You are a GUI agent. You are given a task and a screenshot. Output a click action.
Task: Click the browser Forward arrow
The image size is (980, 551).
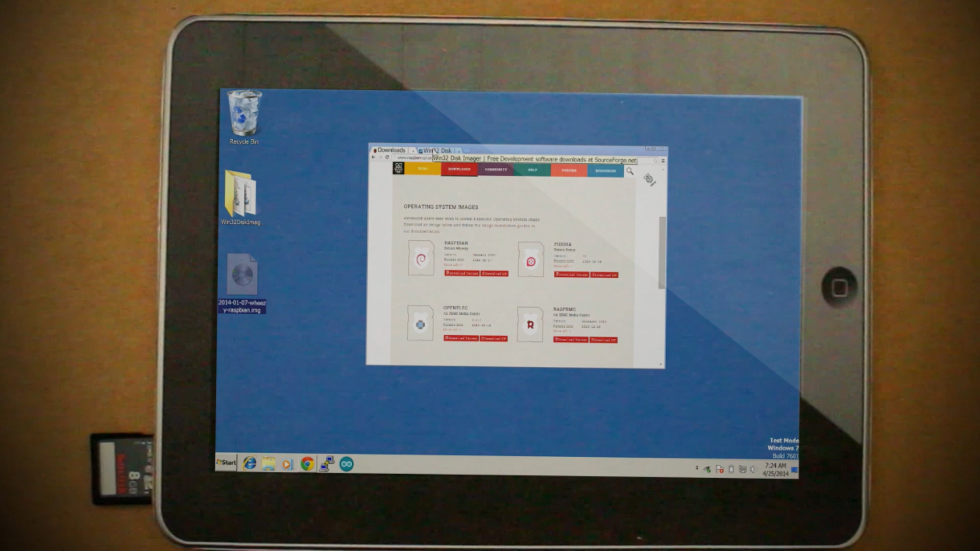[x=380, y=157]
